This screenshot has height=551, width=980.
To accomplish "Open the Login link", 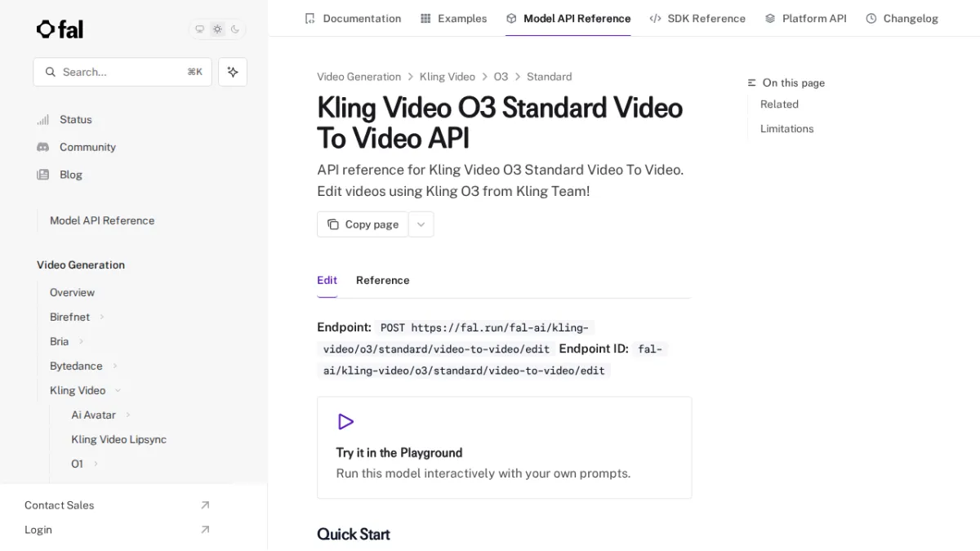I will [x=38, y=530].
